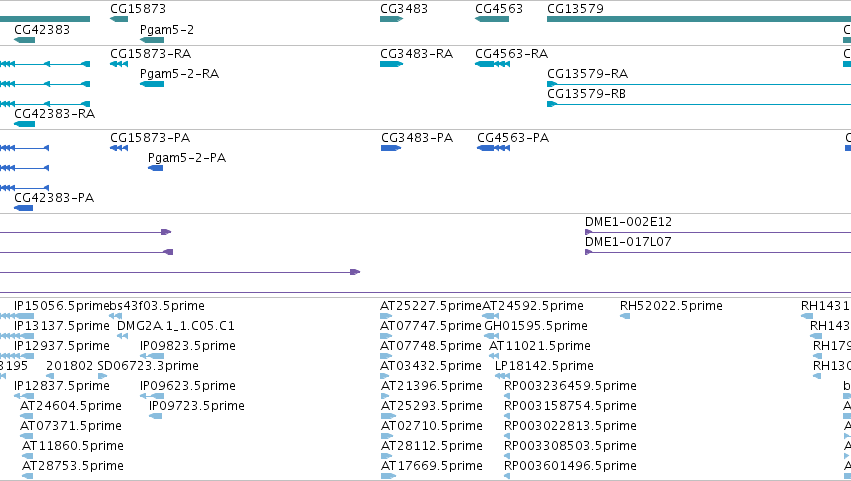Open the RP003022813.5prime label

tap(570, 426)
